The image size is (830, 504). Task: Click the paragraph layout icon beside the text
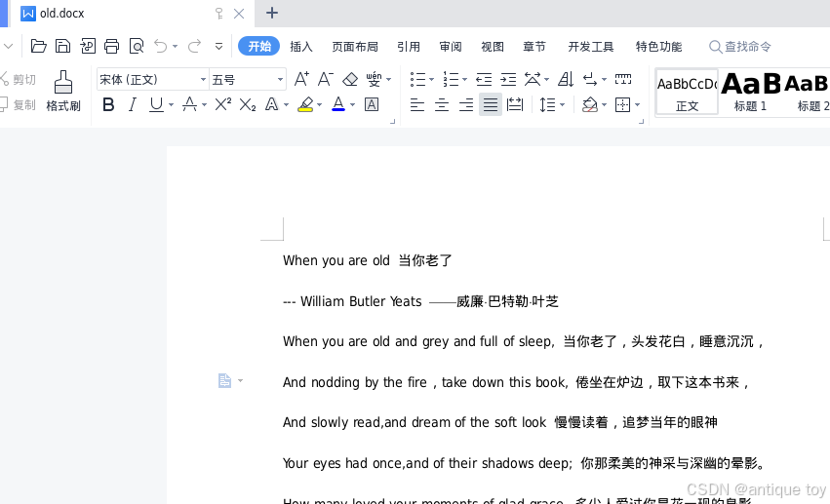[225, 380]
